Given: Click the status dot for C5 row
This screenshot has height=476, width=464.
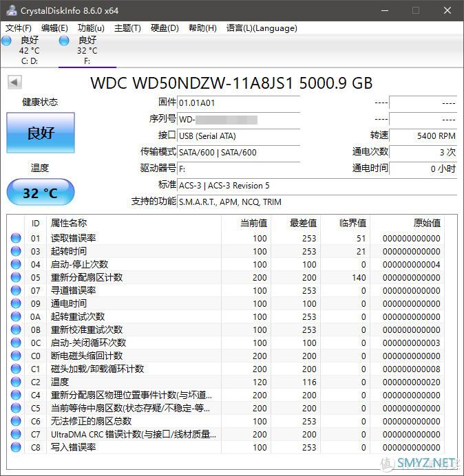Looking at the screenshot, I should click(16, 408).
